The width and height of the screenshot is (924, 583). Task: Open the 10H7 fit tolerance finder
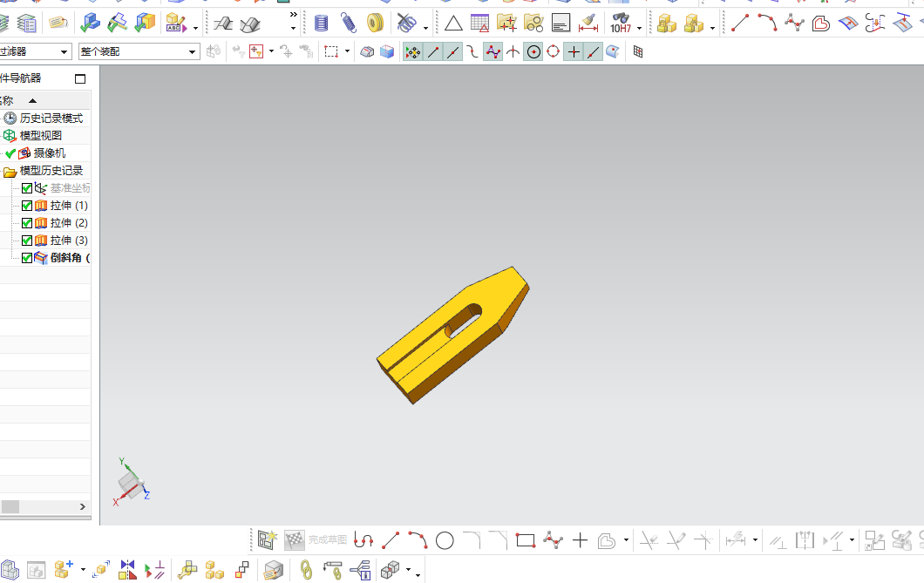tap(621, 24)
